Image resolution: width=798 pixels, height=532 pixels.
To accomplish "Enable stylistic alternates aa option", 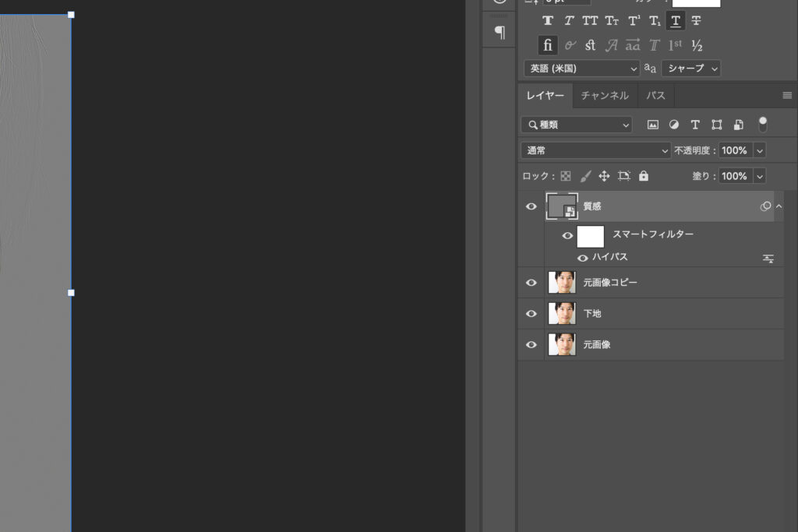I will click(633, 45).
